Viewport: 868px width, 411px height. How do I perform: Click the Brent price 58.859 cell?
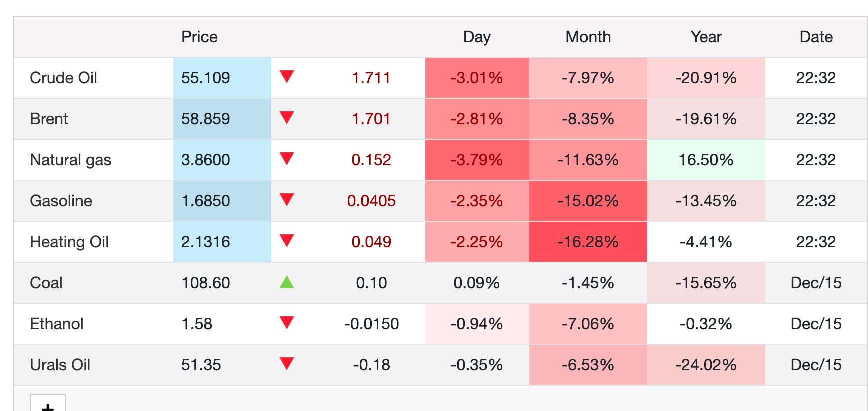[x=206, y=119]
